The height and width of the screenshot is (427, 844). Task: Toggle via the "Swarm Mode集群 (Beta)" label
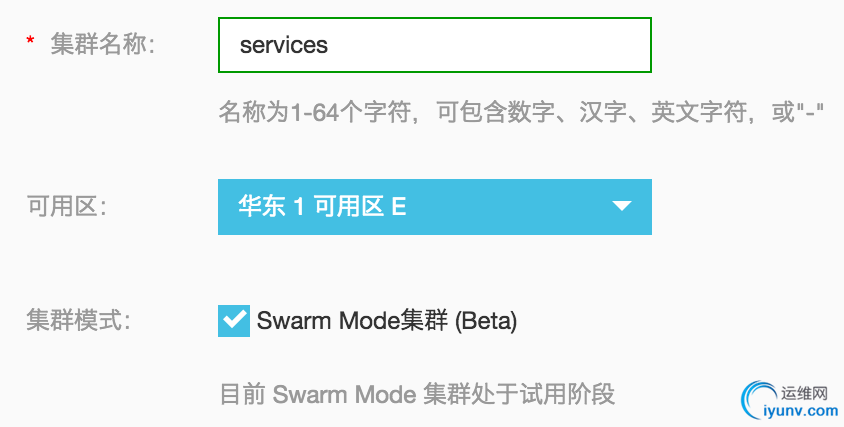click(x=387, y=321)
